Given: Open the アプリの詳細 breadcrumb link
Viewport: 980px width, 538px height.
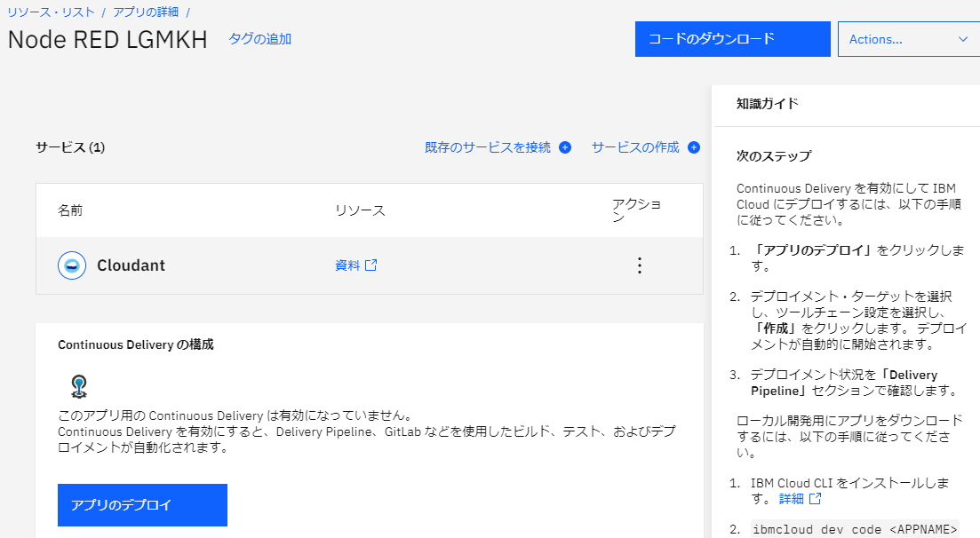Looking at the screenshot, I should pos(146,12).
